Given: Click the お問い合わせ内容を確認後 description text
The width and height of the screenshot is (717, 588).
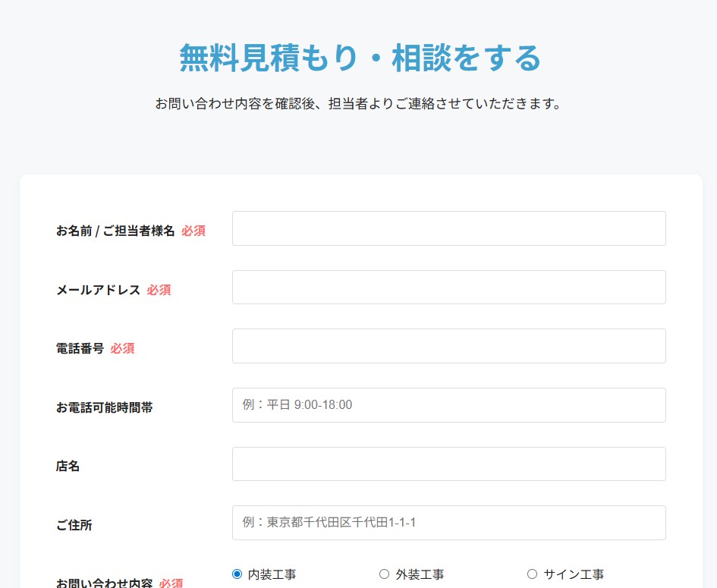Looking at the screenshot, I should point(358,104).
